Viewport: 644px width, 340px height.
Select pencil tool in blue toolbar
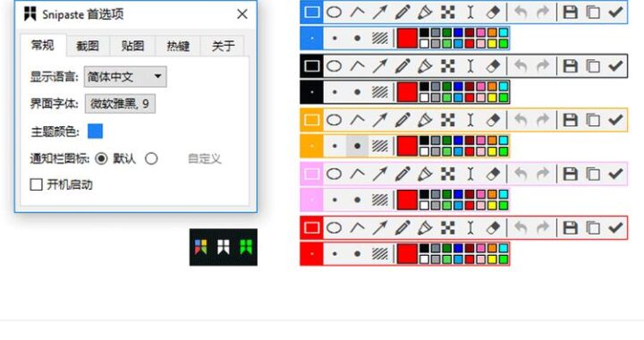(402, 12)
